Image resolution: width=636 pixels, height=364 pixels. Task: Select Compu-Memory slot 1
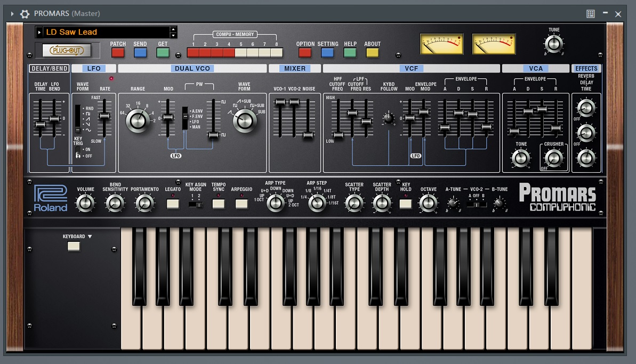(x=193, y=52)
